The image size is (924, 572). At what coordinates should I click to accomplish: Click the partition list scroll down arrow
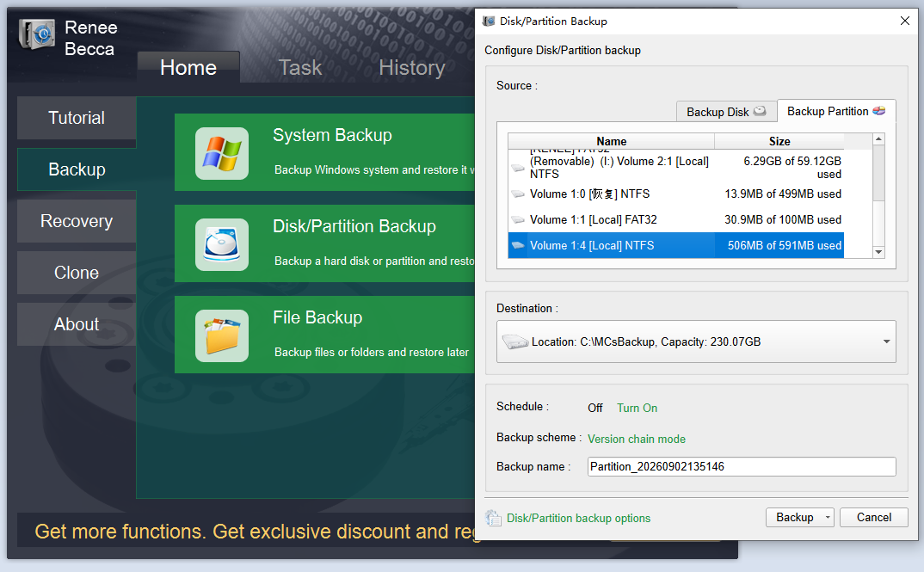click(x=878, y=252)
